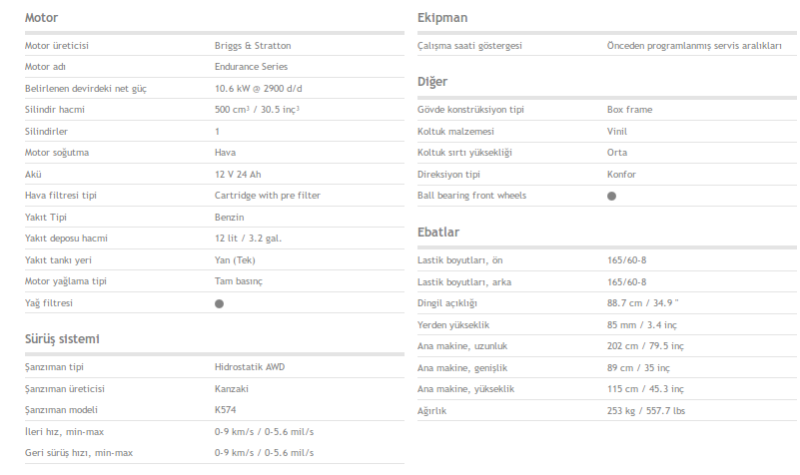This screenshot has height=475, width=800.
Task: Select the Dingil açıklığı row label
Action: coord(447,303)
